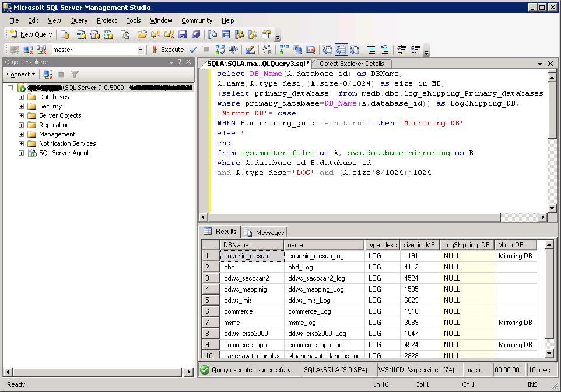Switch output to Results to Text
Screen dimensions: 561x392
click(327, 50)
